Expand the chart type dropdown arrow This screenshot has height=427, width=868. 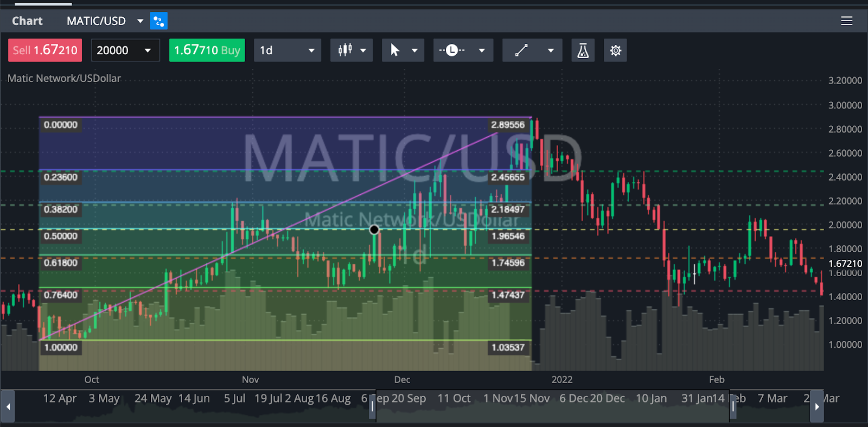pos(363,50)
